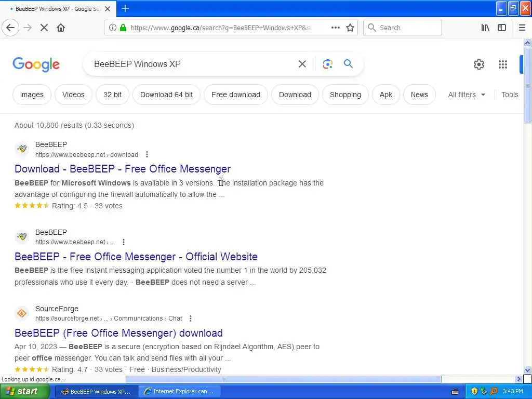
Task: Click the Firefox address bar URL
Action: pyautogui.click(x=220, y=28)
